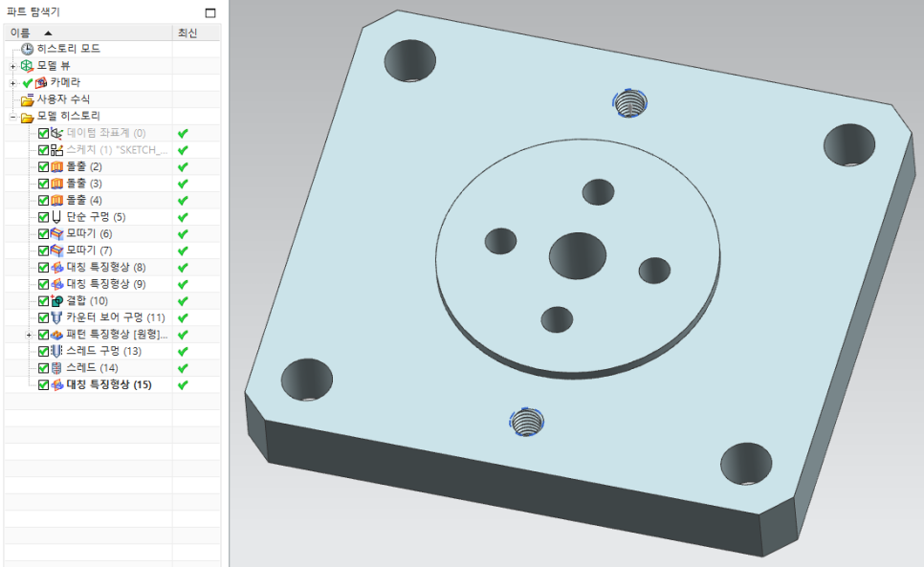Collapse the 모델 히스토리 tree node
The image size is (924, 567).
(x=13, y=117)
